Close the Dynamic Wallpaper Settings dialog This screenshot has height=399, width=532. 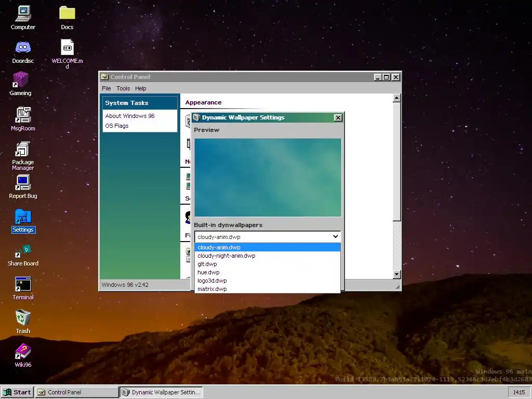pyautogui.click(x=338, y=118)
